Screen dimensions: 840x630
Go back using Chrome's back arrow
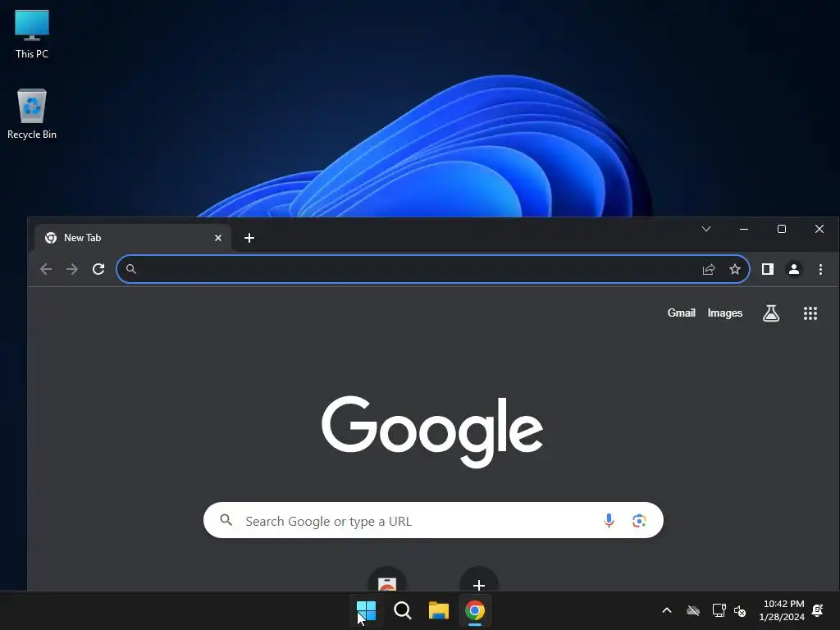(46, 269)
